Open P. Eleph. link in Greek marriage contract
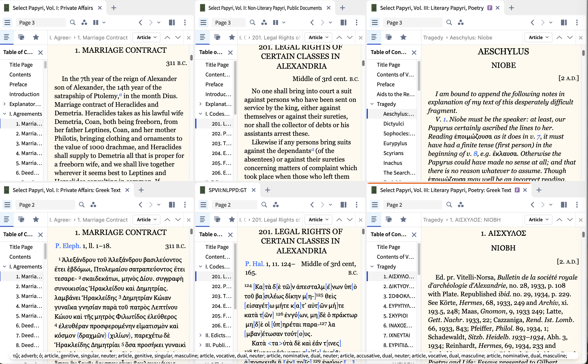 [x=68, y=246]
